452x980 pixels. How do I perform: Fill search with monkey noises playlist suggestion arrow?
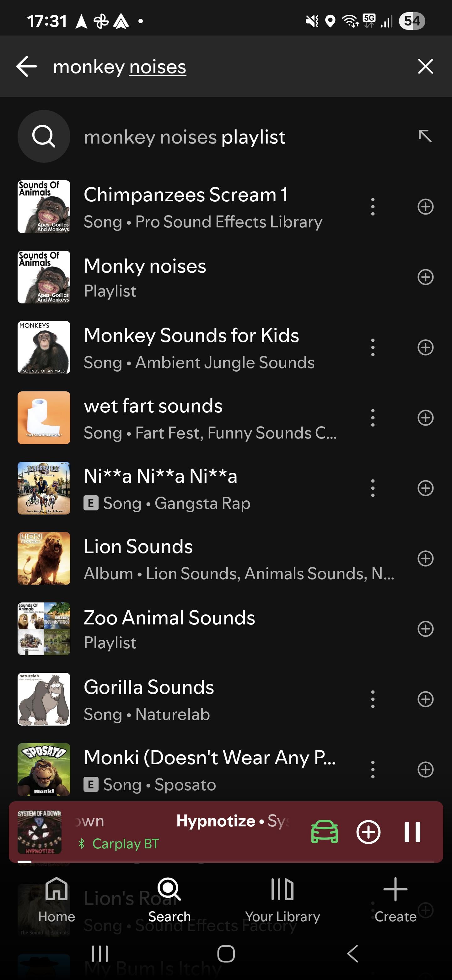click(x=425, y=136)
